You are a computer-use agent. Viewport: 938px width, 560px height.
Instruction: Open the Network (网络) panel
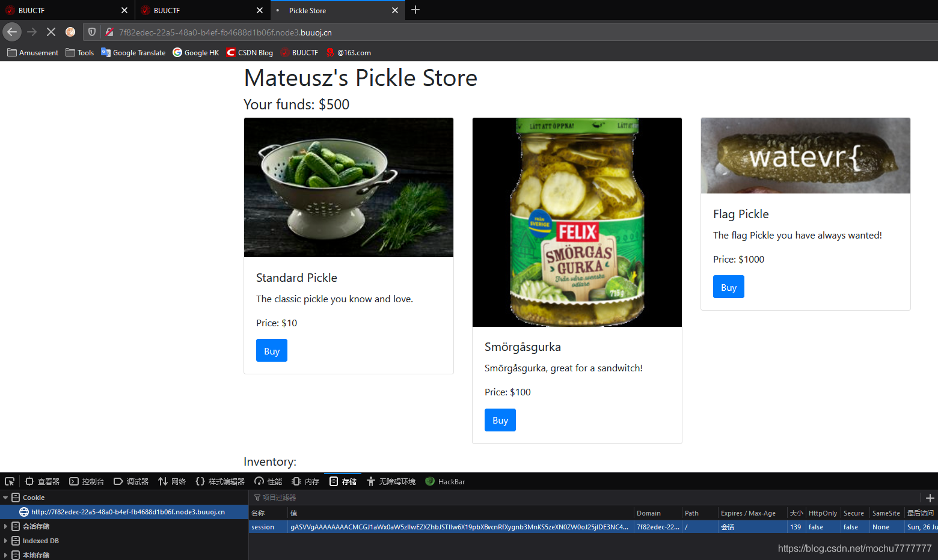click(171, 481)
